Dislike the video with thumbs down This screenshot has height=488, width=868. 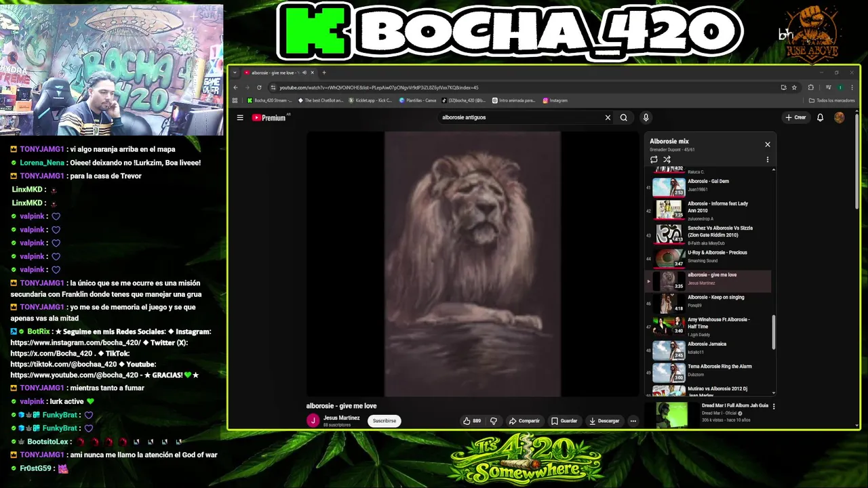point(494,421)
